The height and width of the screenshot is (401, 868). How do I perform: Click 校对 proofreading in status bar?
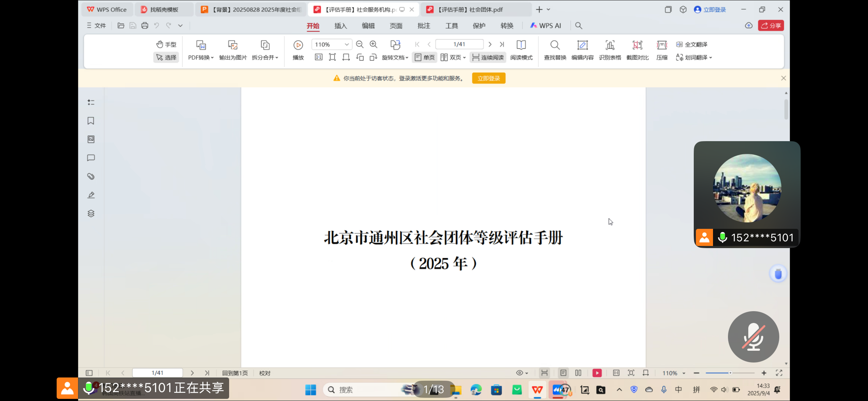tap(265, 373)
